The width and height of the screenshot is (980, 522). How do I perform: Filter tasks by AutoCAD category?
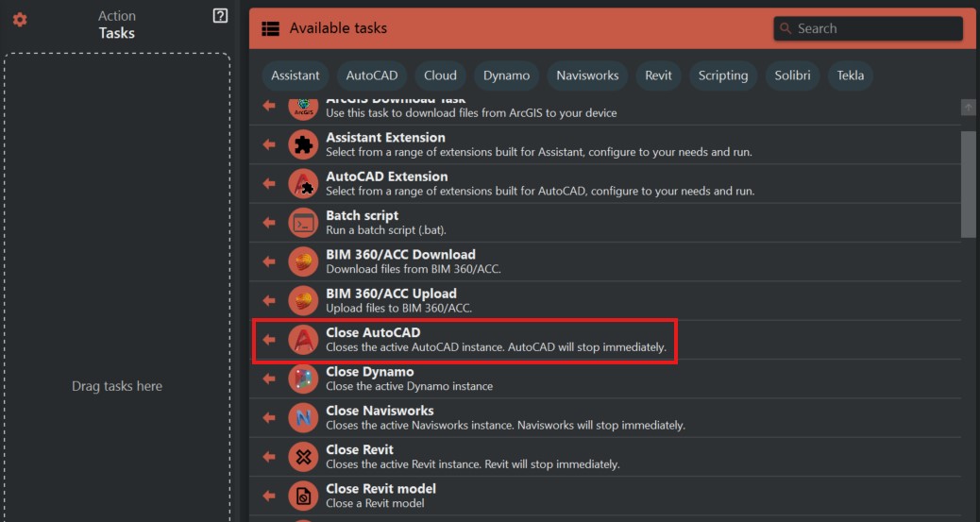372,76
